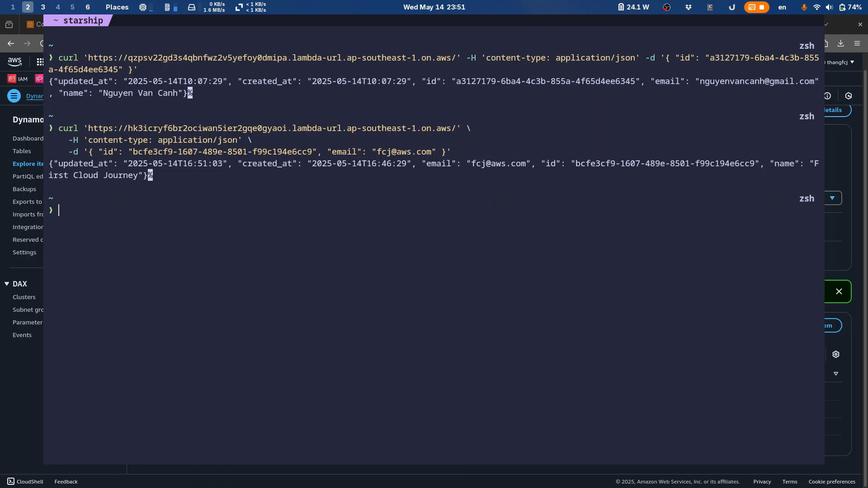Go back in the browser
This screenshot has width=868, height=488.
click(x=11, y=43)
